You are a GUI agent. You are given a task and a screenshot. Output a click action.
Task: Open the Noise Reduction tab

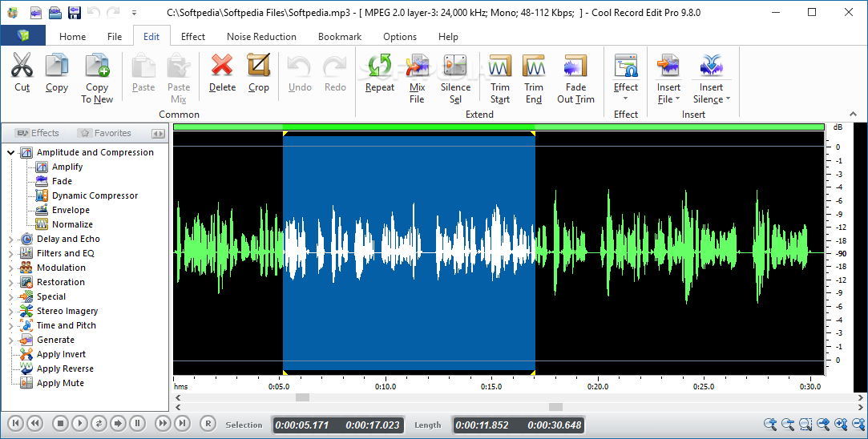click(x=261, y=37)
